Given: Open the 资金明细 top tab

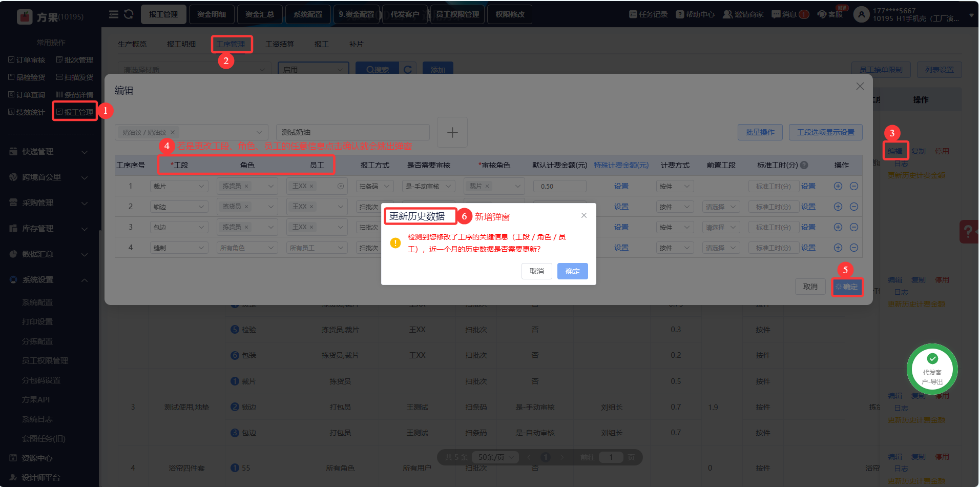Looking at the screenshot, I should [x=212, y=14].
